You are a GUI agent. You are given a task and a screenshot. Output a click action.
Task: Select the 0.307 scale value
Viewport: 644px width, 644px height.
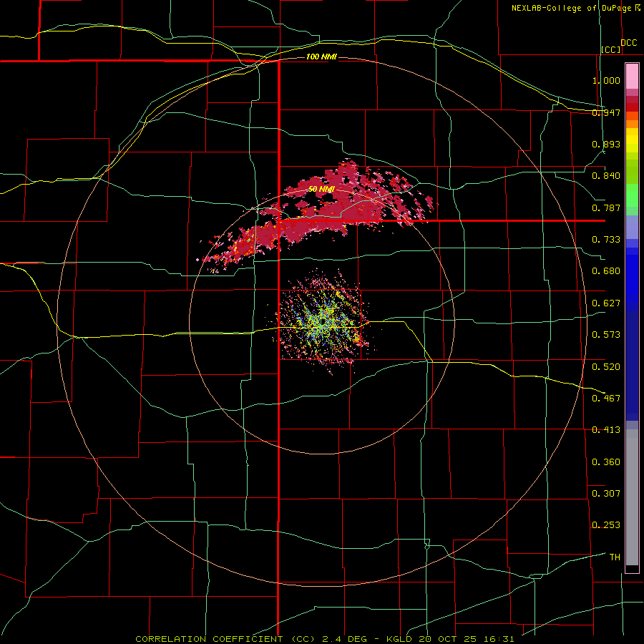(x=606, y=494)
